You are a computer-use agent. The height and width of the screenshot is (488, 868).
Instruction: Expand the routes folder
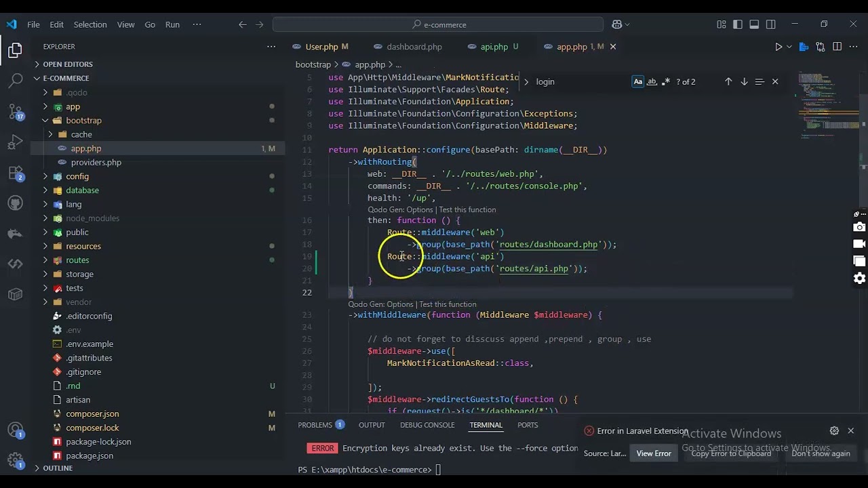tap(45, 260)
